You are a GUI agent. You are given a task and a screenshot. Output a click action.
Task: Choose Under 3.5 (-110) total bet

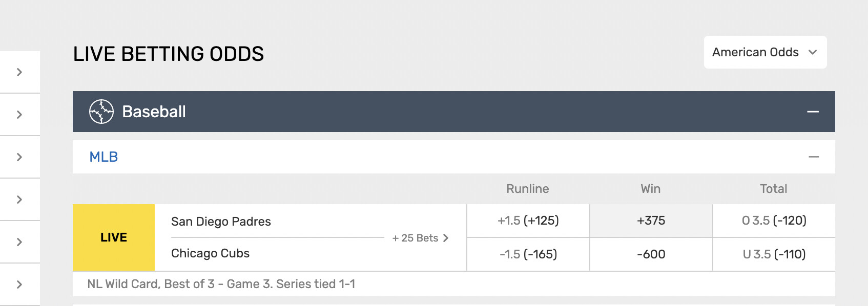tap(774, 254)
